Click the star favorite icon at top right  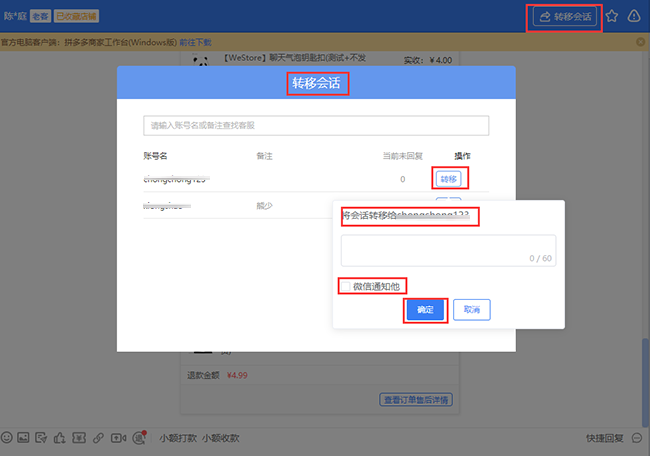[612, 16]
